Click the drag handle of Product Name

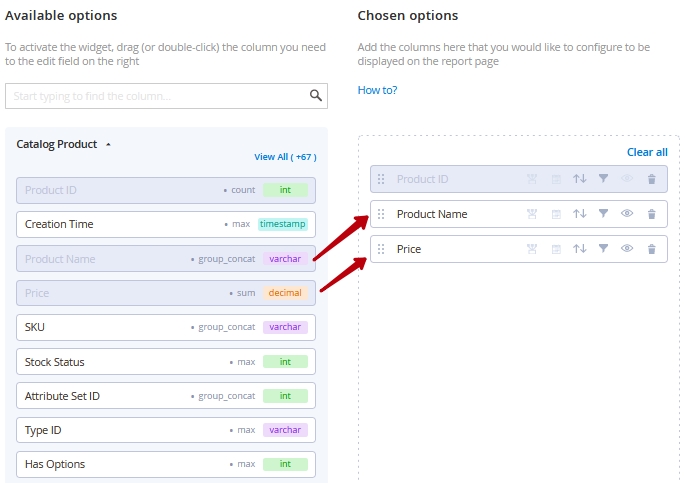[x=381, y=214]
